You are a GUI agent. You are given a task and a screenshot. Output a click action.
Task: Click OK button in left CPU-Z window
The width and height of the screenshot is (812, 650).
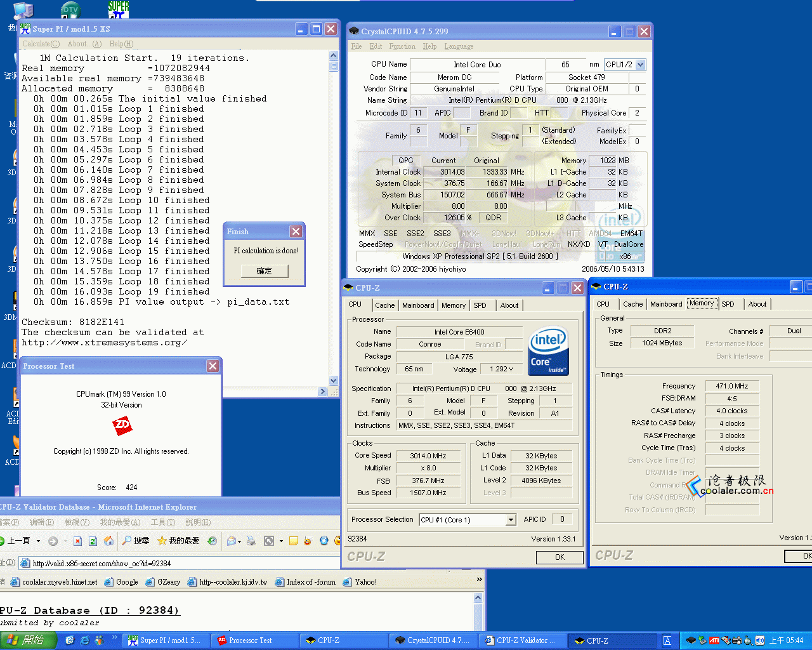(x=560, y=557)
